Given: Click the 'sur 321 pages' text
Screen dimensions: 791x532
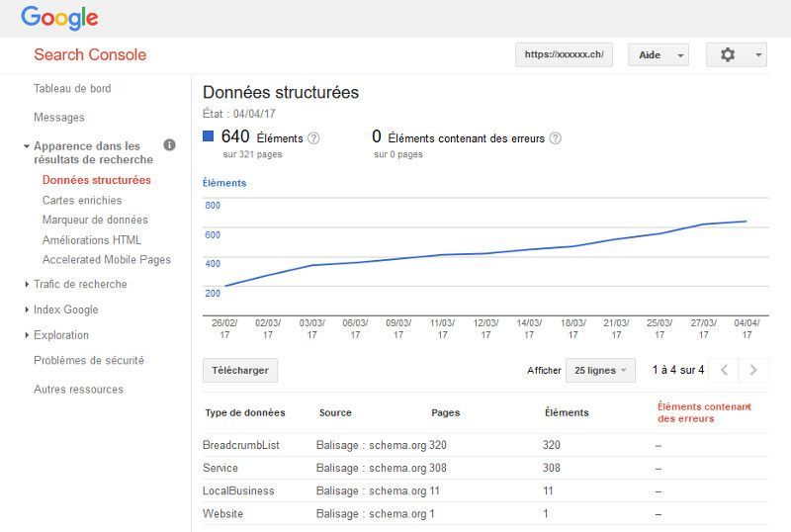Looking at the screenshot, I should click(x=252, y=154).
